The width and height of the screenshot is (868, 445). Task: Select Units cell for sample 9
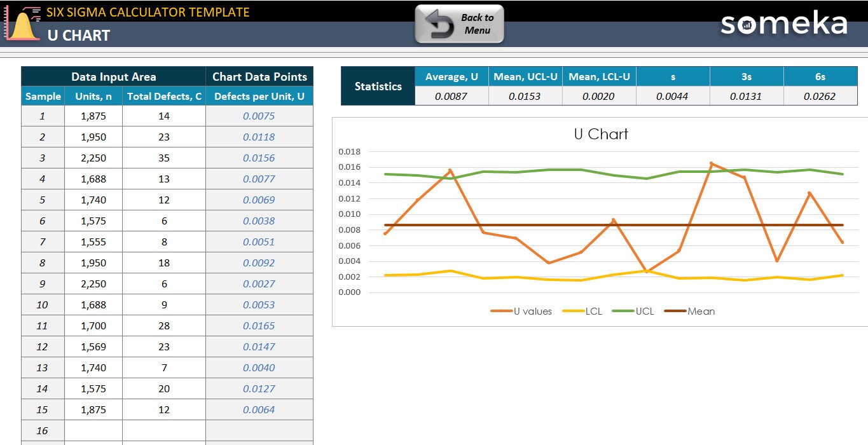click(93, 284)
